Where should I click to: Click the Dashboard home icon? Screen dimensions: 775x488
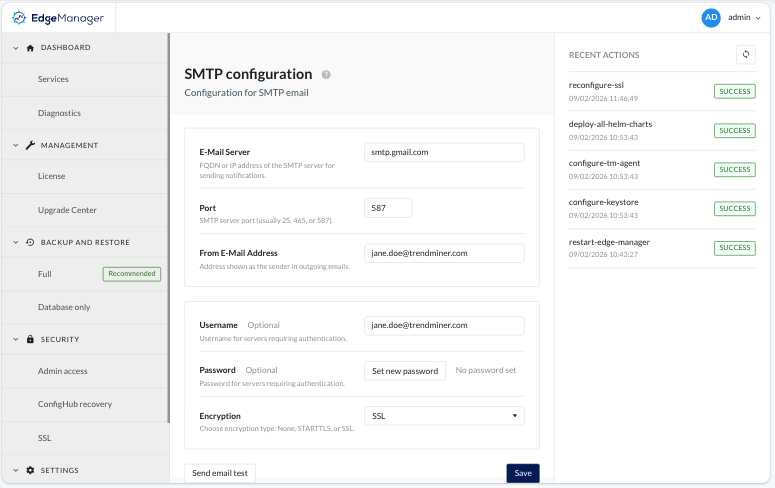point(30,47)
